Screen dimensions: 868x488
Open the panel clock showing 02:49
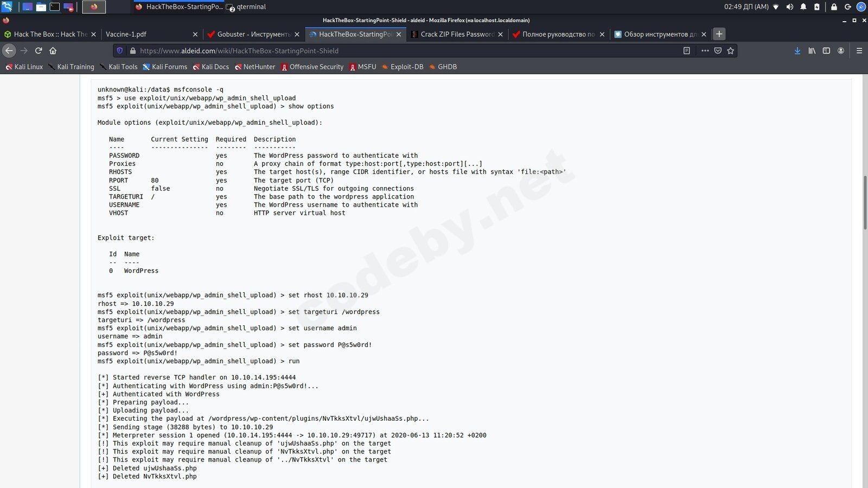click(x=746, y=7)
